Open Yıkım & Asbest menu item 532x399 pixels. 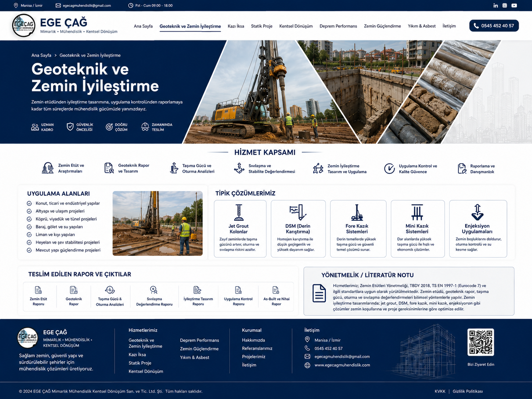(422, 26)
